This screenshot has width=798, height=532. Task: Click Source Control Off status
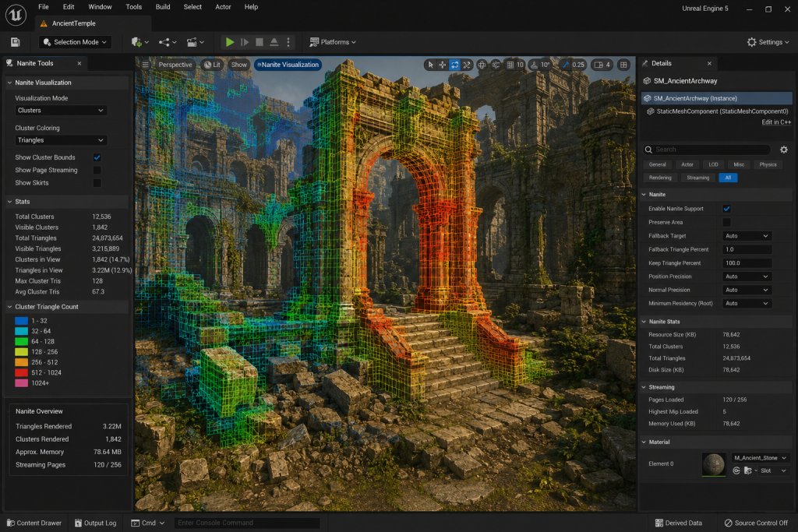point(756,523)
